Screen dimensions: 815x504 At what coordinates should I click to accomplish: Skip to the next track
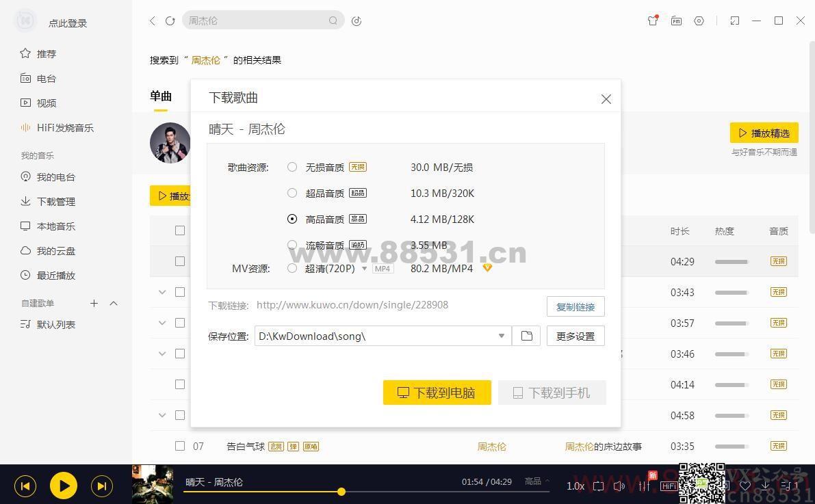click(x=102, y=486)
